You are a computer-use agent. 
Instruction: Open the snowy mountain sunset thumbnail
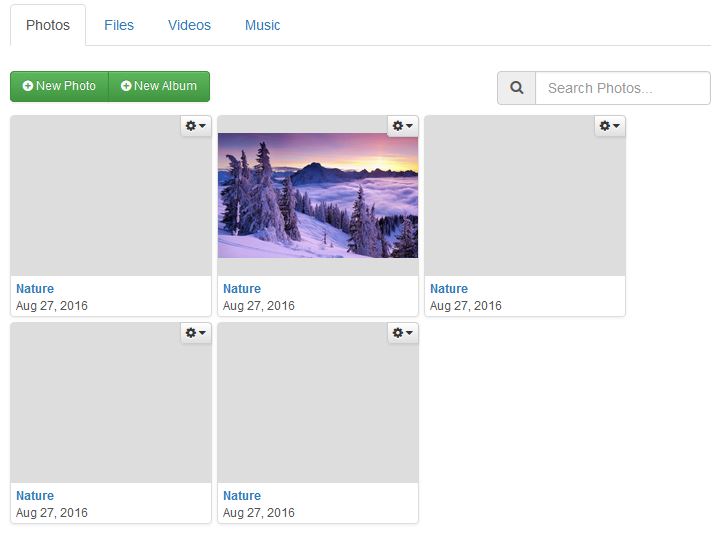tap(318, 196)
